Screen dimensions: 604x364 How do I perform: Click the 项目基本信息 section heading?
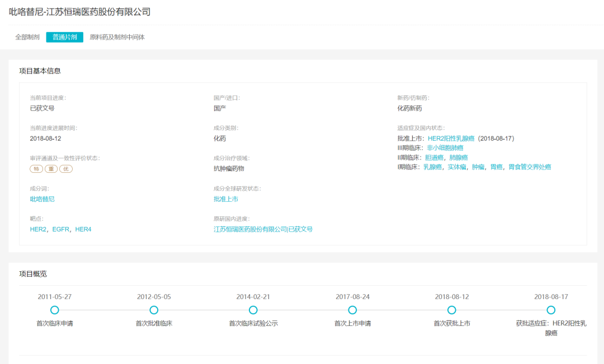[x=40, y=71]
